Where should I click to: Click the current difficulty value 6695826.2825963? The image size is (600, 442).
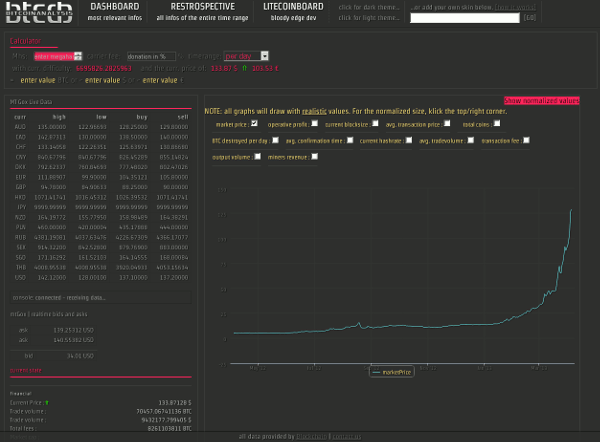click(x=104, y=69)
